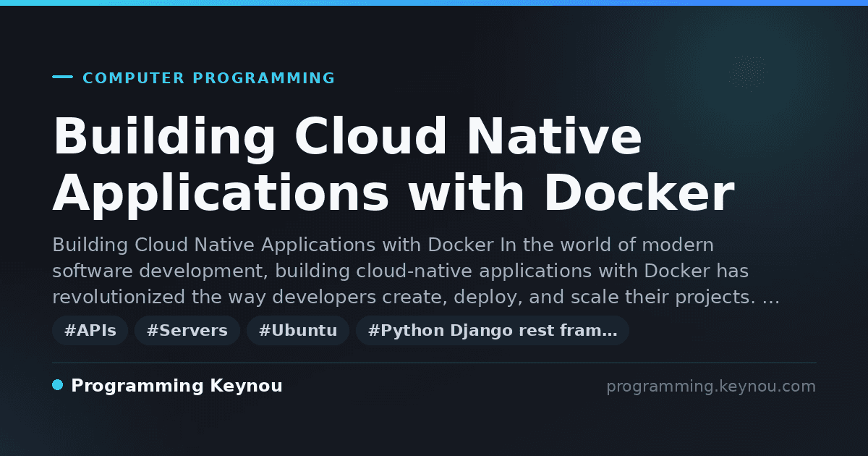Select the #Python Django rest framework tag
Image resolution: width=868 pixels, height=456 pixels.
493,331
